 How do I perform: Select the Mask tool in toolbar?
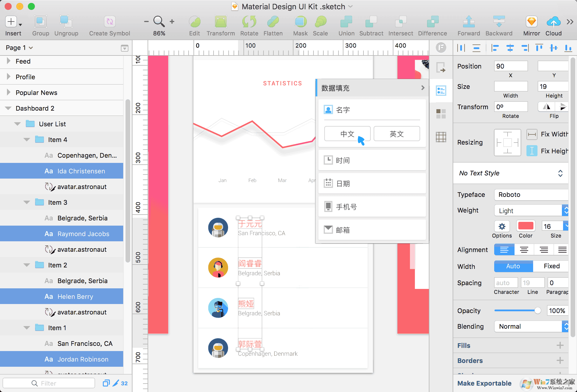300,22
